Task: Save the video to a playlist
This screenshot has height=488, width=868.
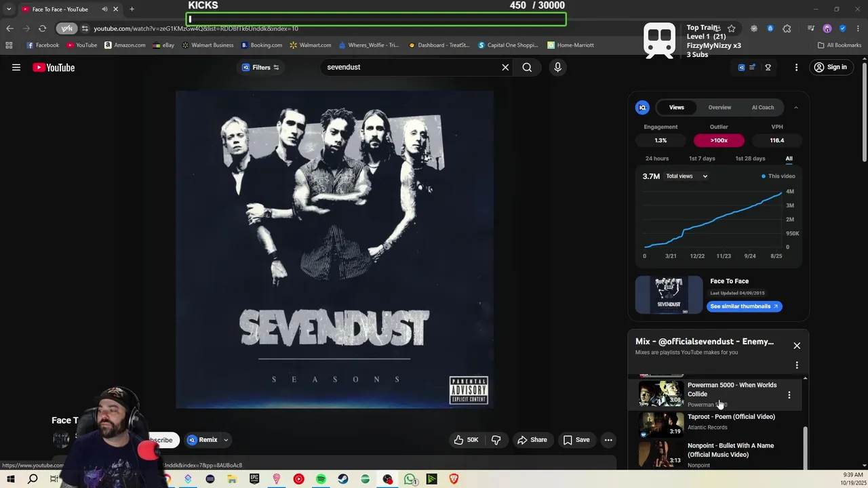Action: pyautogui.click(x=576, y=440)
